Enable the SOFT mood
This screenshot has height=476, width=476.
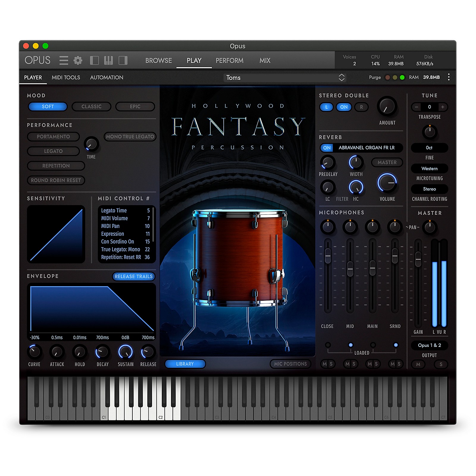(48, 107)
